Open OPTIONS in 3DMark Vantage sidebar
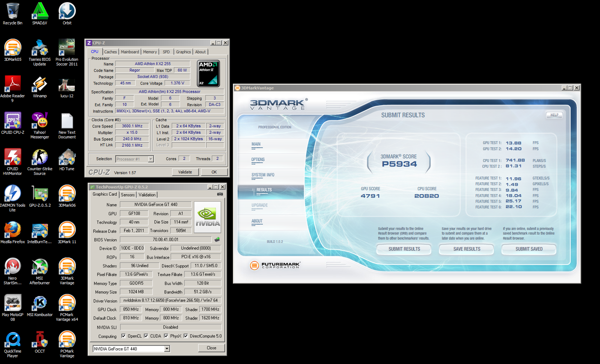 pyautogui.click(x=258, y=159)
